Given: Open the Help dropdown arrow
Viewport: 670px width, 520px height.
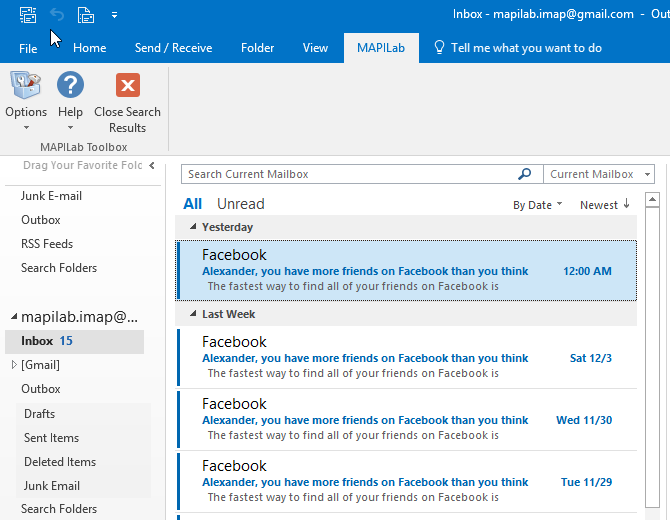Looking at the screenshot, I should pyautogui.click(x=70, y=127).
